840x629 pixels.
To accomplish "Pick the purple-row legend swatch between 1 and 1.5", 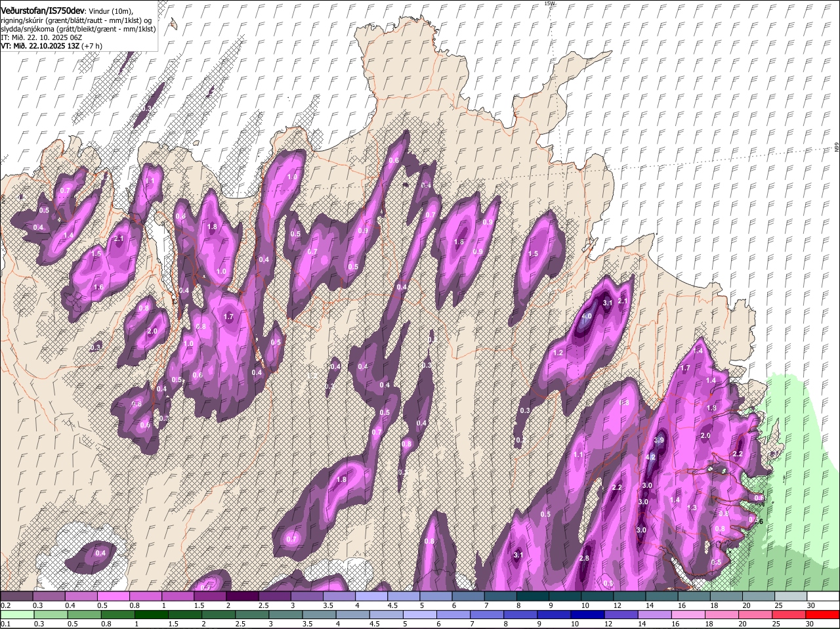I will [178, 596].
